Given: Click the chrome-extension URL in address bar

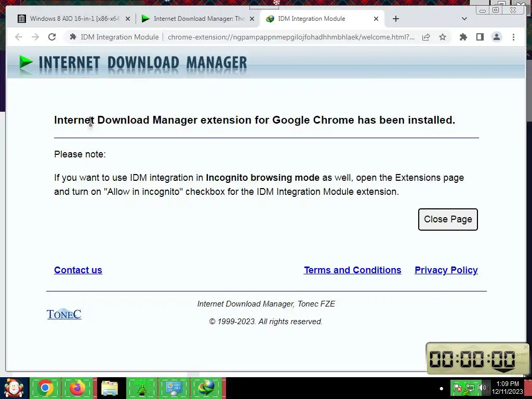Looking at the screenshot, I should point(291,37).
